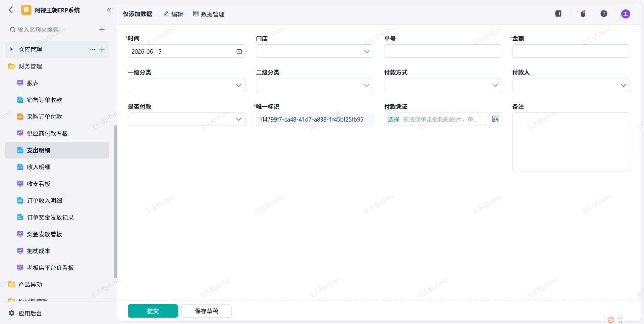Open the 付款方式 dropdown
The image size is (644, 324).
tap(443, 85)
